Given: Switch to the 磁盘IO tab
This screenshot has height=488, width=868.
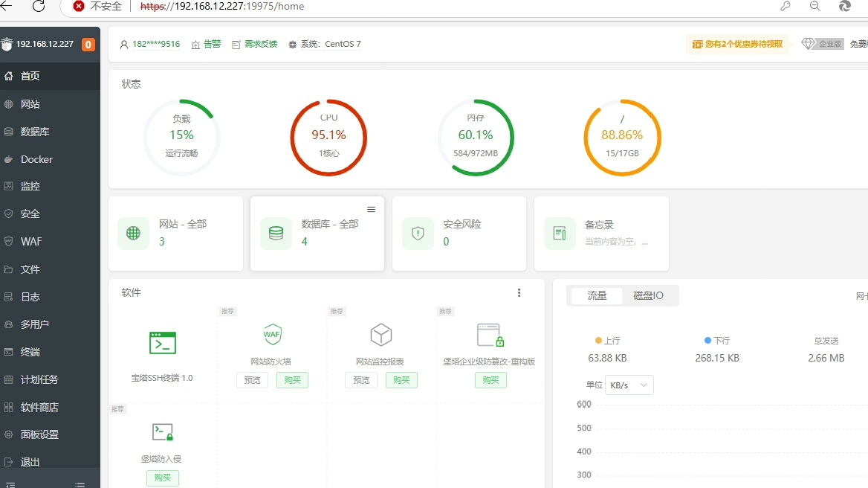Looking at the screenshot, I should pos(648,296).
